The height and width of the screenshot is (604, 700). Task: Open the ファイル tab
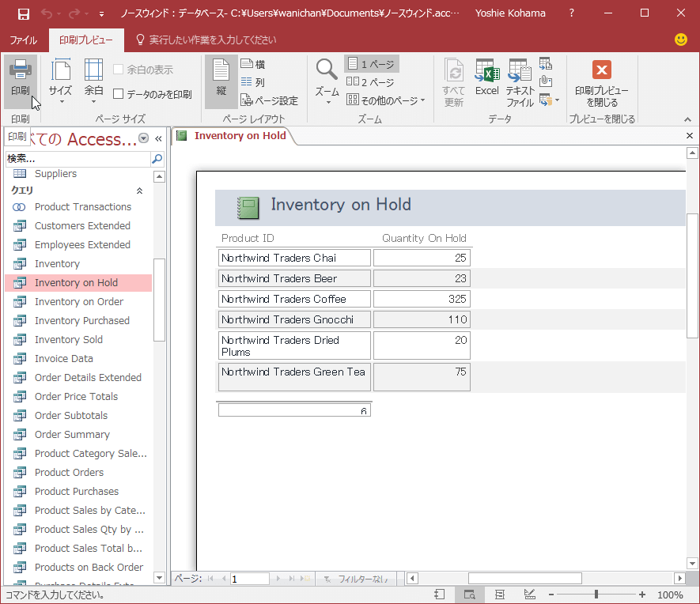pos(23,40)
